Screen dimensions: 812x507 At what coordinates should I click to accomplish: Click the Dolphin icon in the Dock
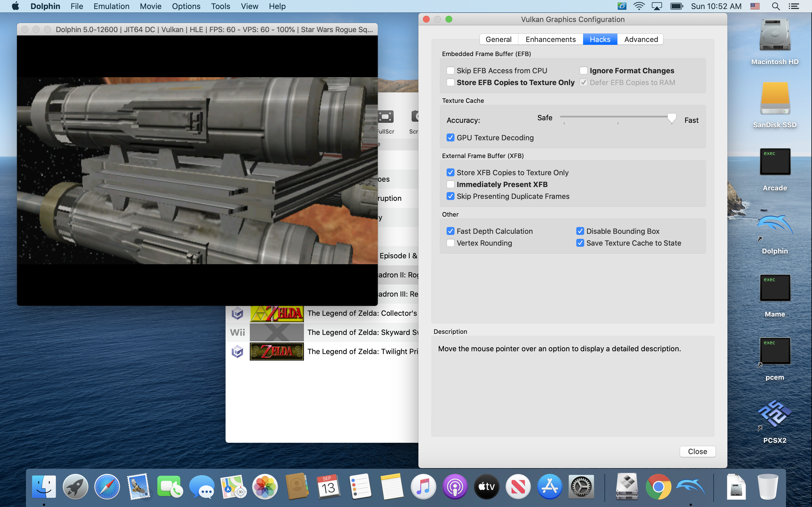click(x=691, y=486)
